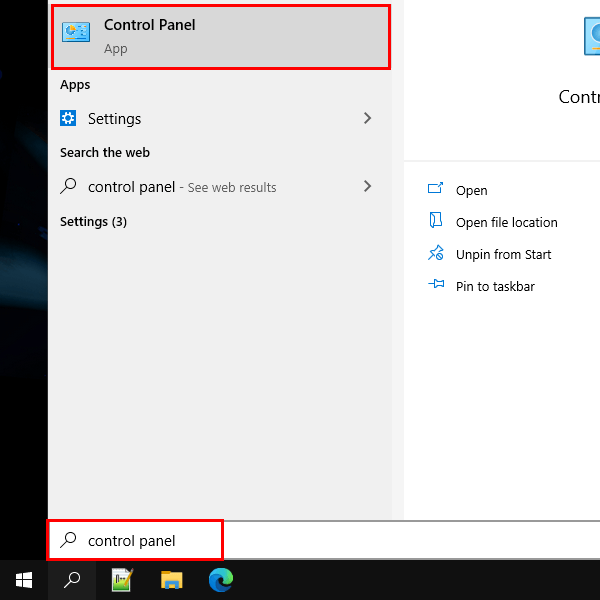The height and width of the screenshot is (600, 600).
Task: Choose Open file location
Action: pyautogui.click(x=507, y=222)
